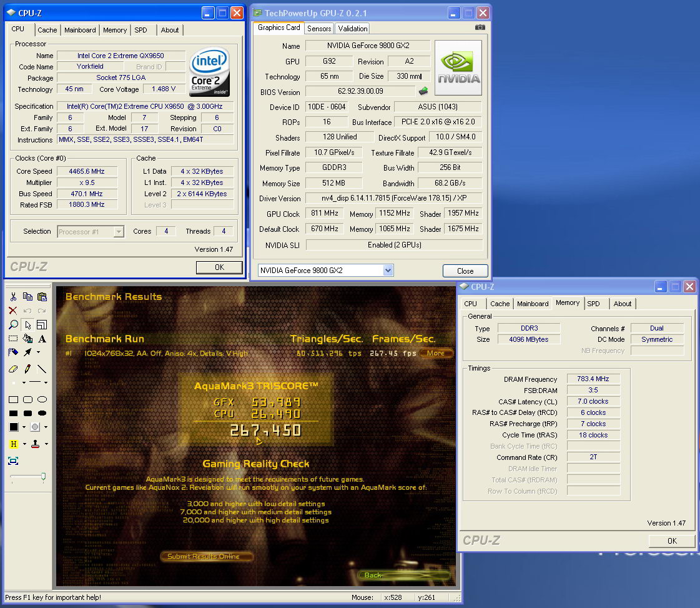Open the foreground color dropdown arrow

pyautogui.click(x=24, y=427)
